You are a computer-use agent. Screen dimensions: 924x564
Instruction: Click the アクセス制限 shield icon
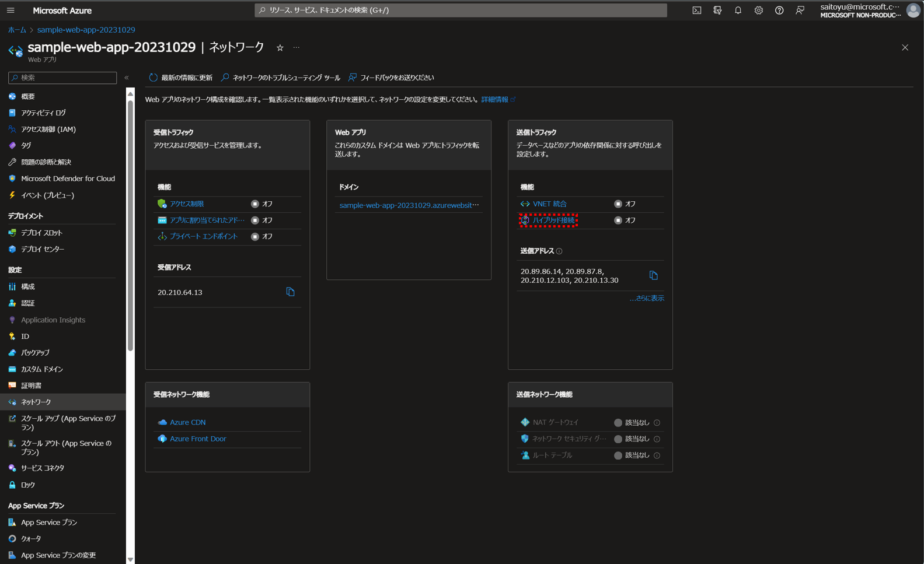pyautogui.click(x=162, y=204)
